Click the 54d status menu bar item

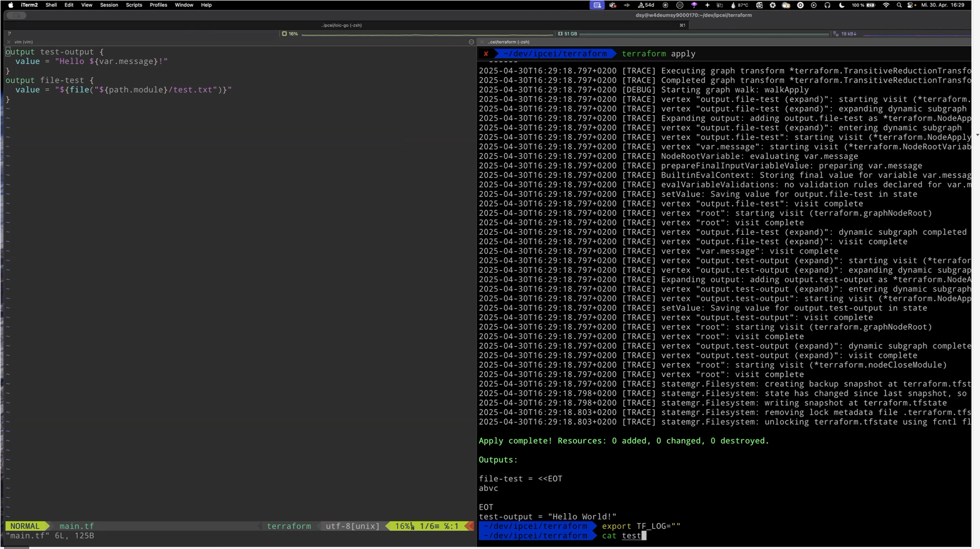[646, 5]
